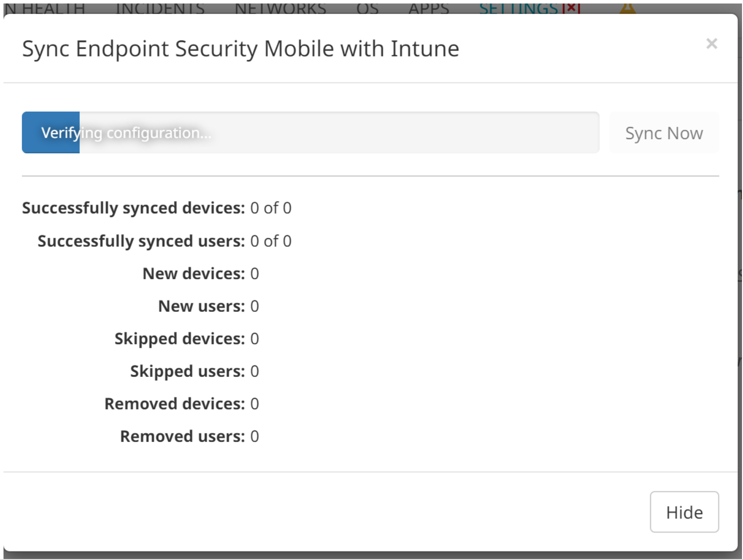This screenshot has height=560, width=743.
Task: Click the Successfully synced users count
Action: click(271, 241)
